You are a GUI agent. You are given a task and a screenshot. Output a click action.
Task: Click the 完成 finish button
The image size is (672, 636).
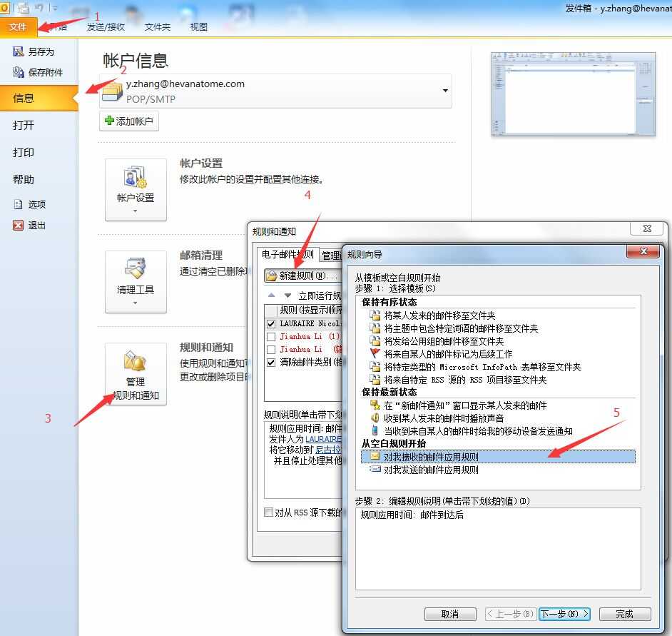tap(624, 614)
